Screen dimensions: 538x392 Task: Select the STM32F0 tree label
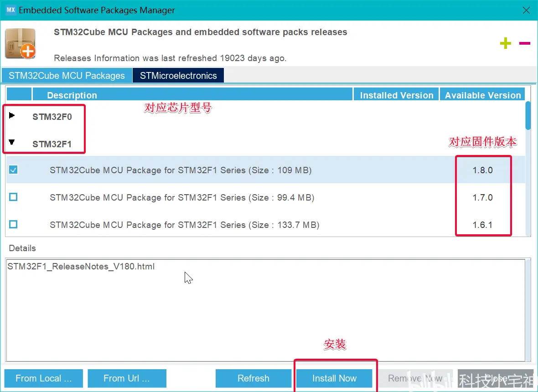click(x=52, y=117)
